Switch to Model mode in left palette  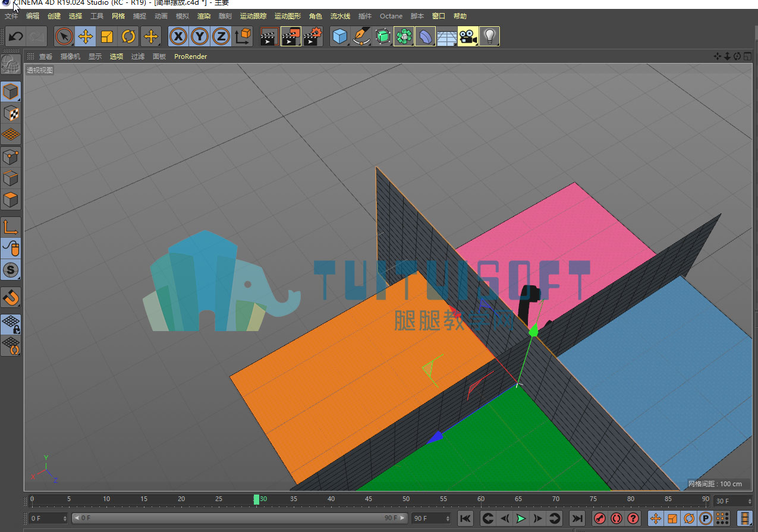11,92
